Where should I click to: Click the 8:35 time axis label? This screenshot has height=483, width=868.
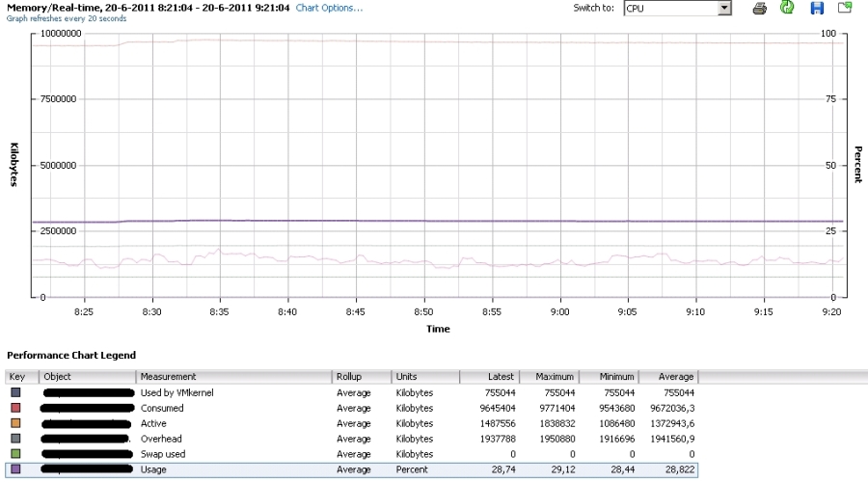click(x=219, y=312)
